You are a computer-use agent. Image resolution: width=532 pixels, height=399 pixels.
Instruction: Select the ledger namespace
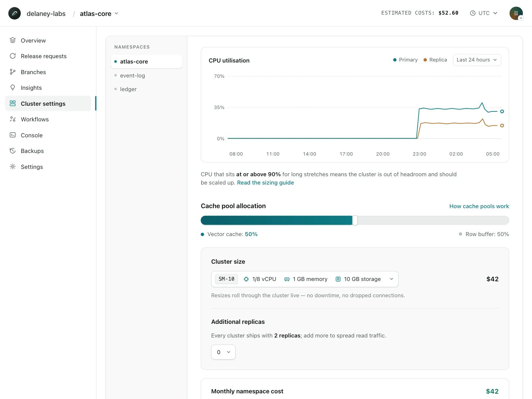146,89
